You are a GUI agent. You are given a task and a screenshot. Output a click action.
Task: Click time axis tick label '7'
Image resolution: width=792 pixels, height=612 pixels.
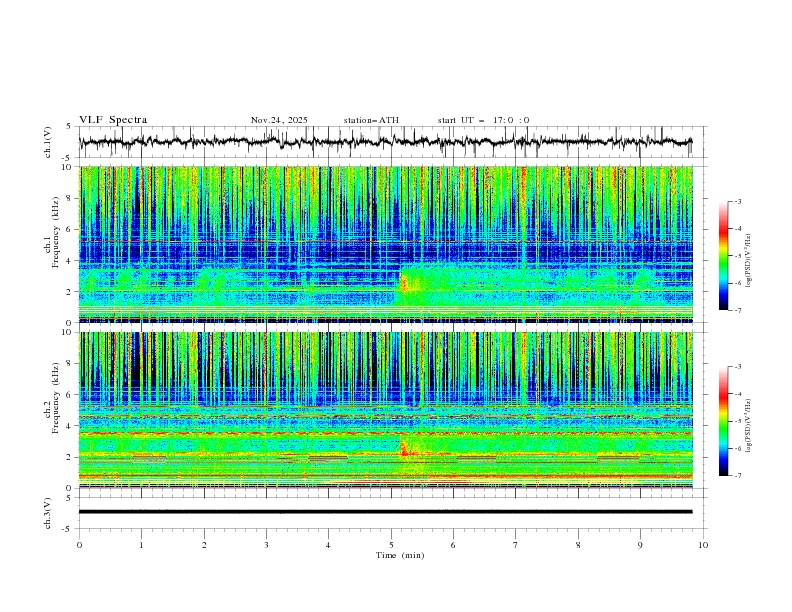pyautogui.click(x=516, y=545)
